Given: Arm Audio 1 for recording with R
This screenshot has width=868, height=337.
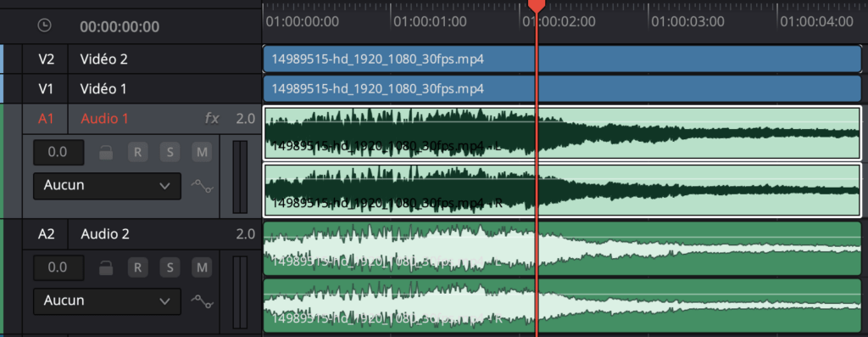Looking at the screenshot, I should [x=137, y=153].
